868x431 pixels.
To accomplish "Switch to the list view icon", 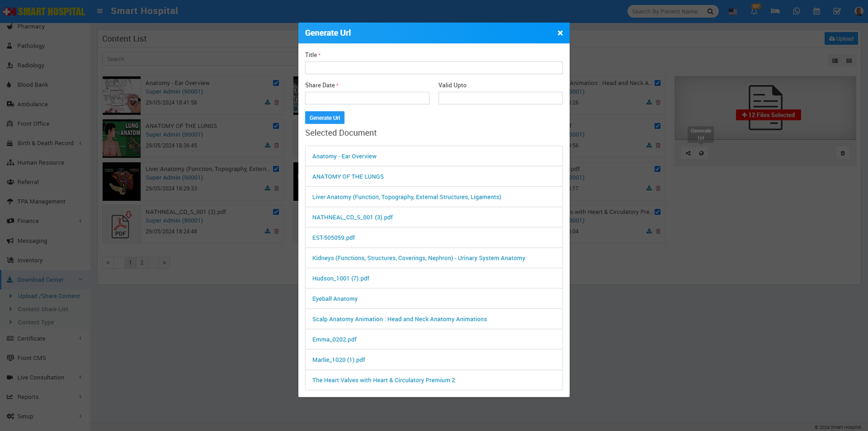I will (835, 61).
